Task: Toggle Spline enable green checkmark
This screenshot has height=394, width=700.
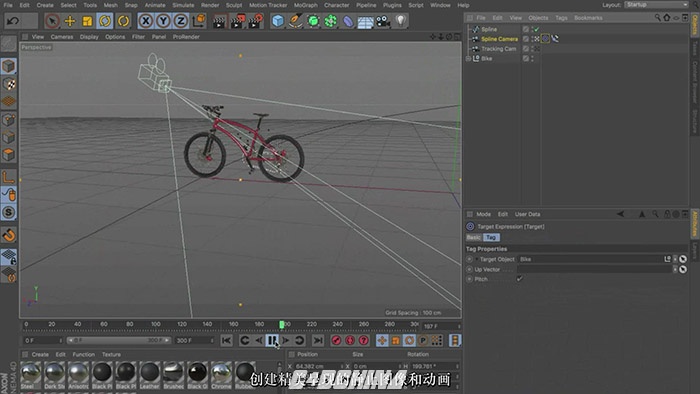Action: click(536, 29)
